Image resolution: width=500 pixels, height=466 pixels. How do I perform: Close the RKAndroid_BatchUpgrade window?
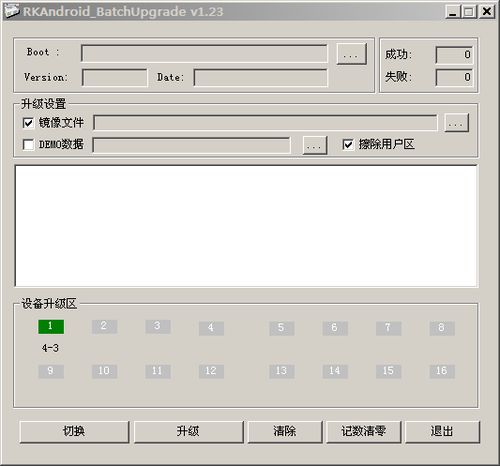click(487, 12)
